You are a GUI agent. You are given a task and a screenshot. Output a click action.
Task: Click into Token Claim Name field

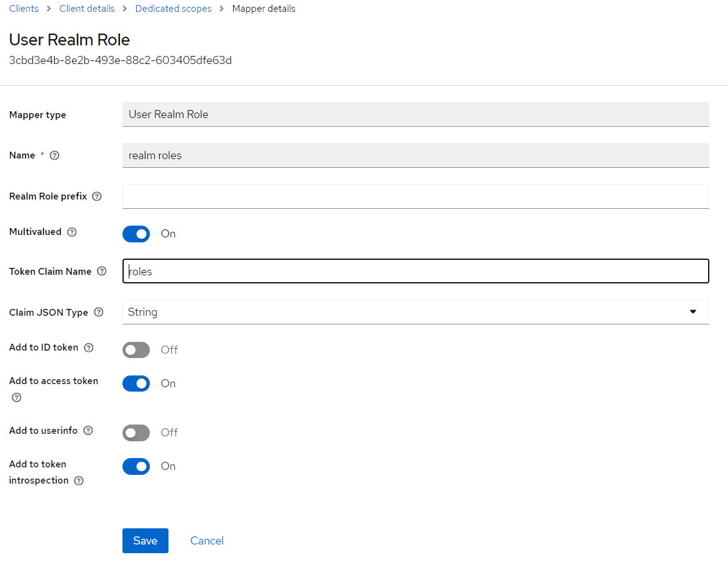tap(415, 271)
